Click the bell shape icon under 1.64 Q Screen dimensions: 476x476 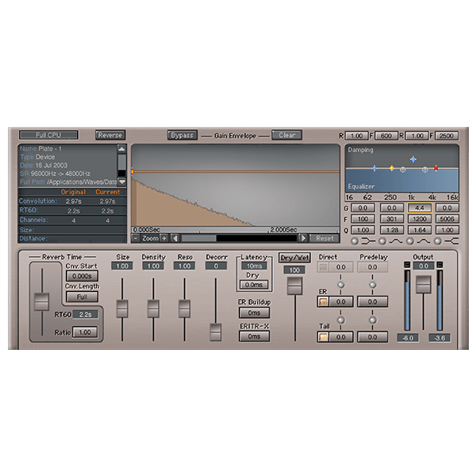click(x=424, y=241)
